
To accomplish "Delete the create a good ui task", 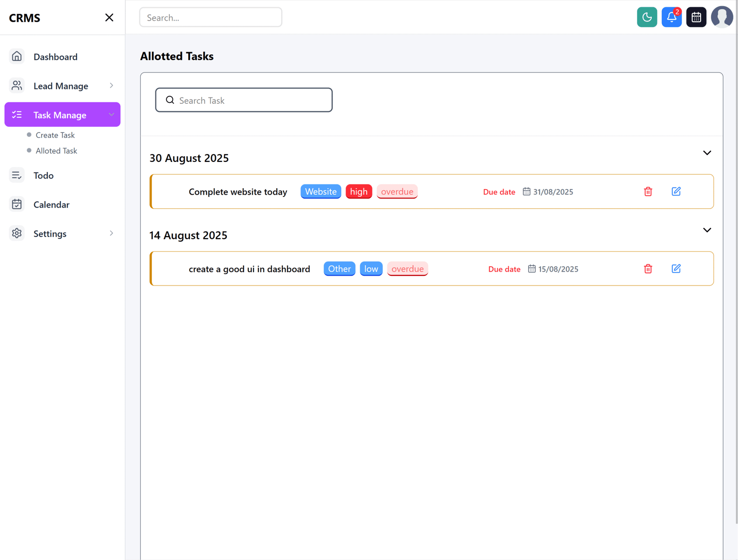I will click(648, 268).
